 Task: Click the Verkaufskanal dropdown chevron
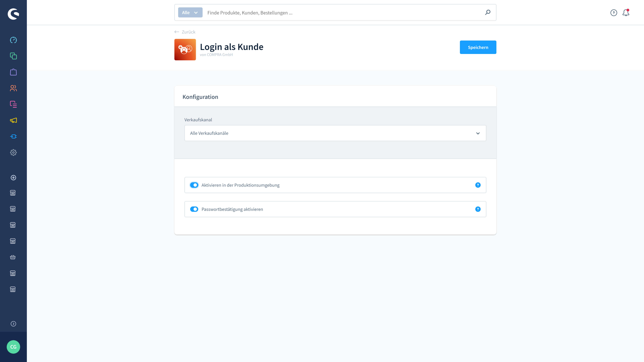click(x=478, y=133)
